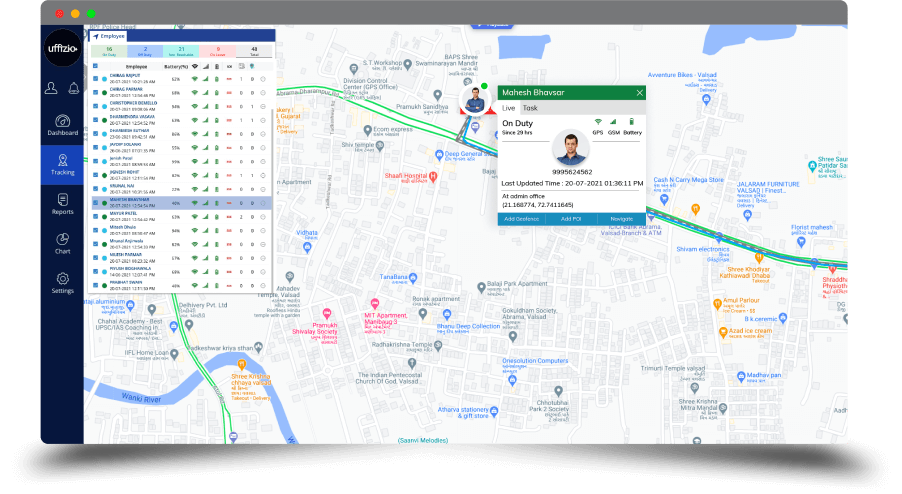Toggle the select-all employees checkbox in header

96,66
